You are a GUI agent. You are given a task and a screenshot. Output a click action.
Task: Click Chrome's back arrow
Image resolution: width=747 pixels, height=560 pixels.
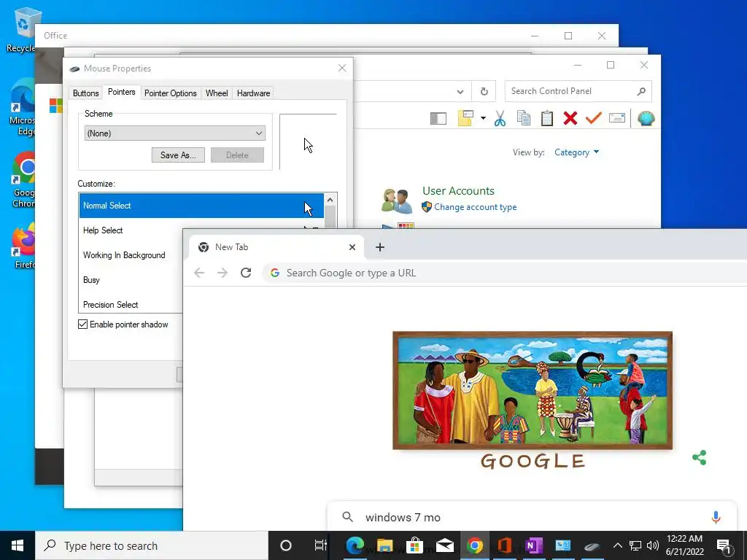click(x=199, y=273)
